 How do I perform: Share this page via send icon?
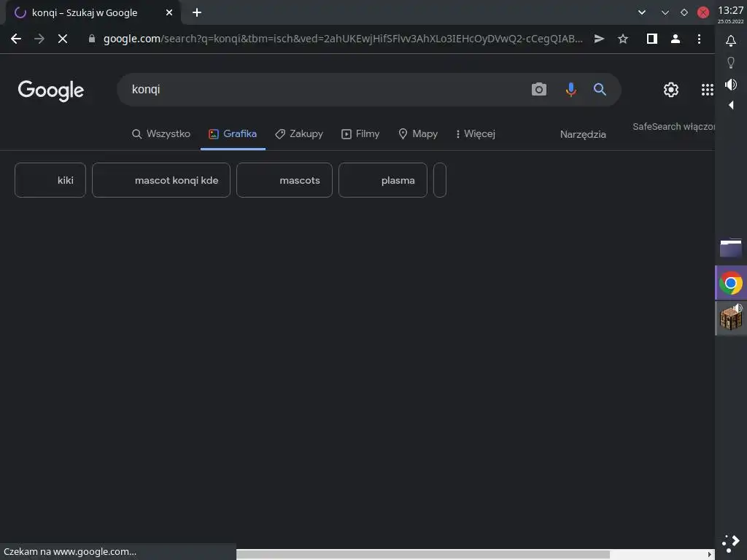tap(600, 39)
